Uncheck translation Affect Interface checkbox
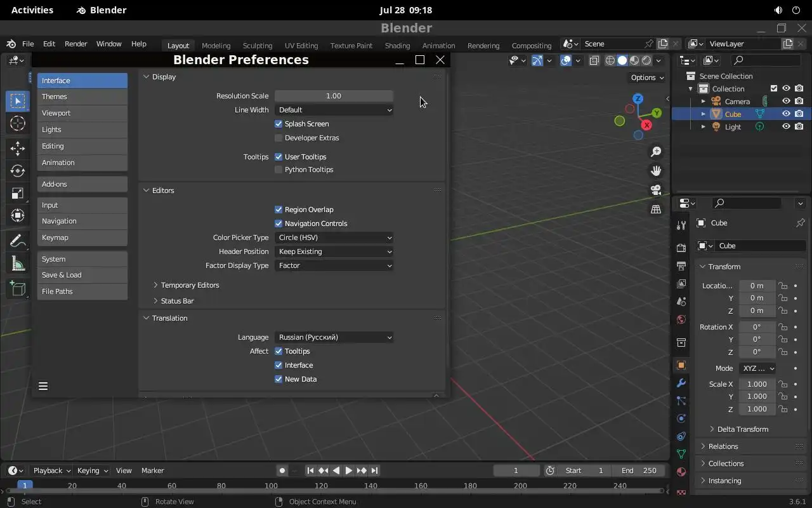Image resolution: width=812 pixels, height=508 pixels. coord(278,365)
